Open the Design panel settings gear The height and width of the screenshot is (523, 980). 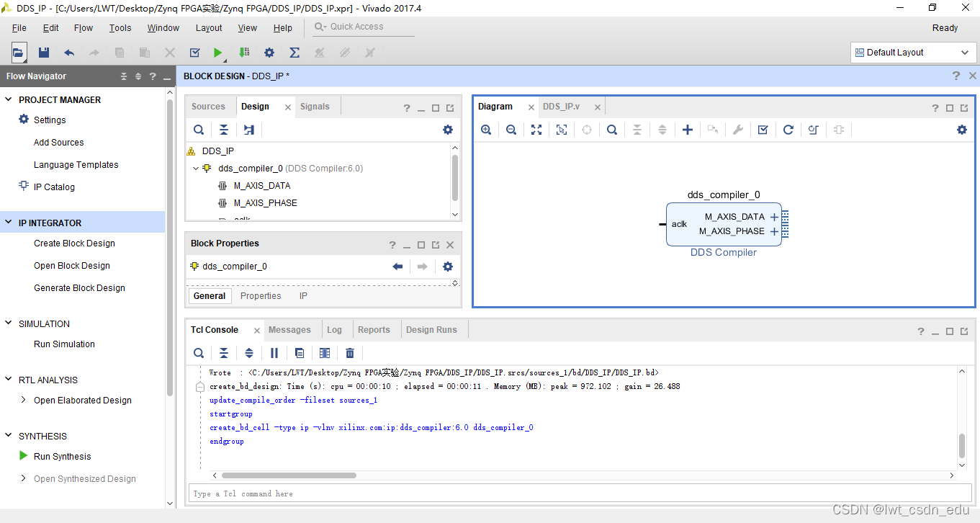pyautogui.click(x=448, y=130)
